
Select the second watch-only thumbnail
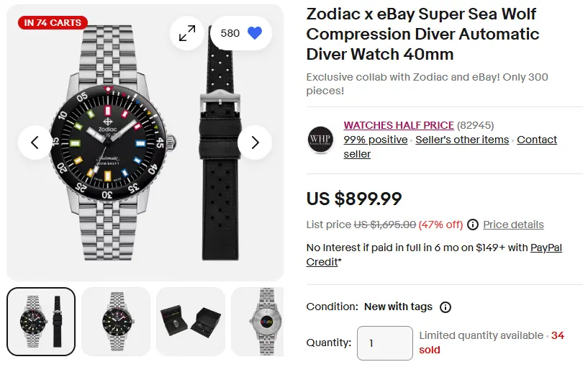(x=116, y=322)
